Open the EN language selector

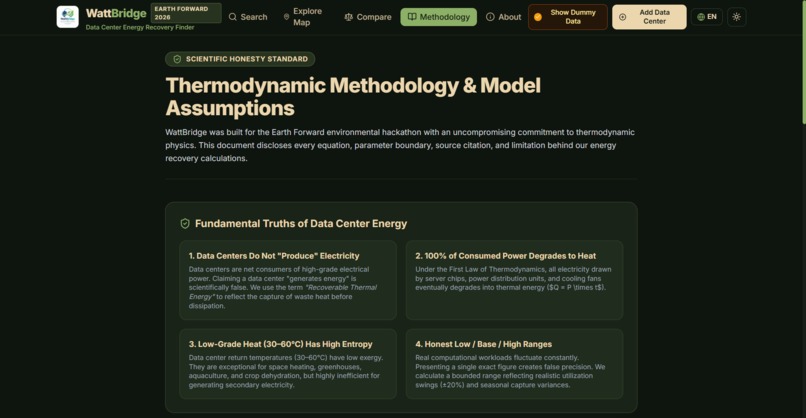707,17
